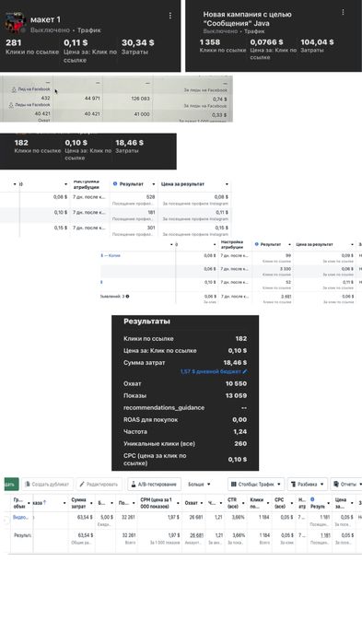This screenshot has width=362, height=644.
Task: Click the breakdown icon on Разбивка
Action: (294, 485)
